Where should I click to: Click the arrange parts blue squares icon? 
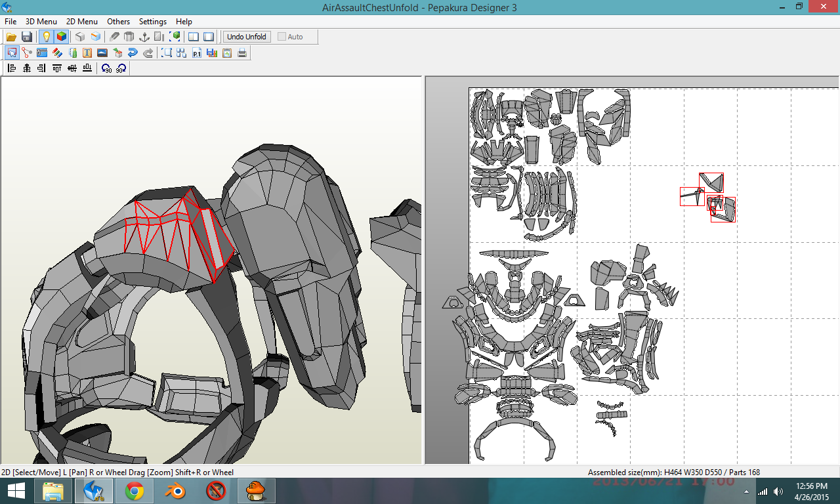(x=182, y=52)
